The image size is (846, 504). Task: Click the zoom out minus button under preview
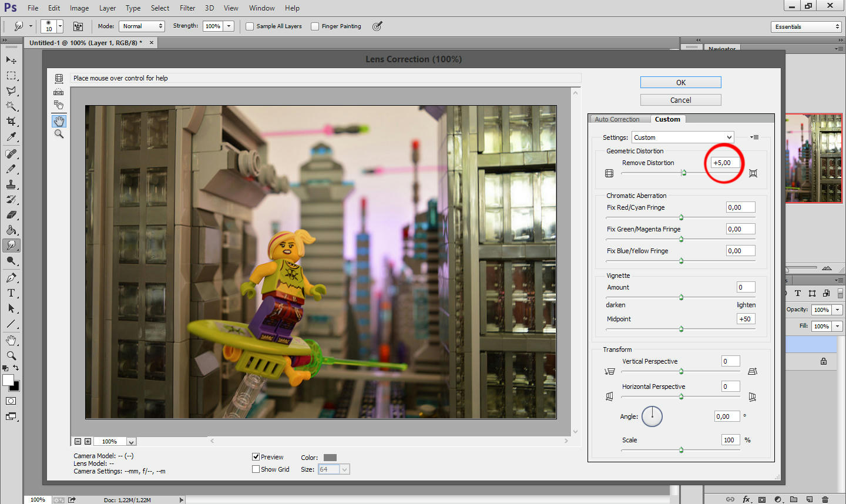78,441
